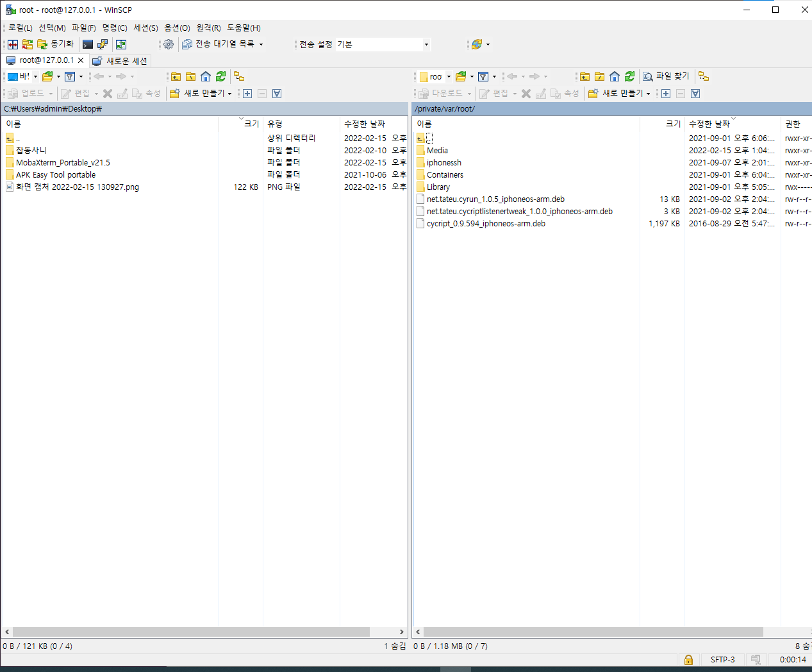Go to remote root directory icon

tap(599, 76)
